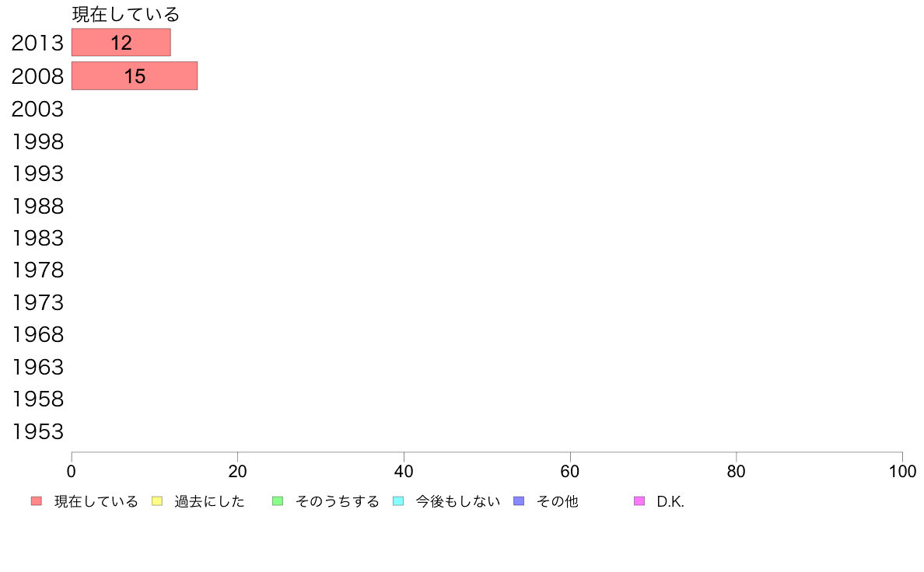Click the 現在している title above bars
924x572 pixels.
pyautogui.click(x=125, y=14)
